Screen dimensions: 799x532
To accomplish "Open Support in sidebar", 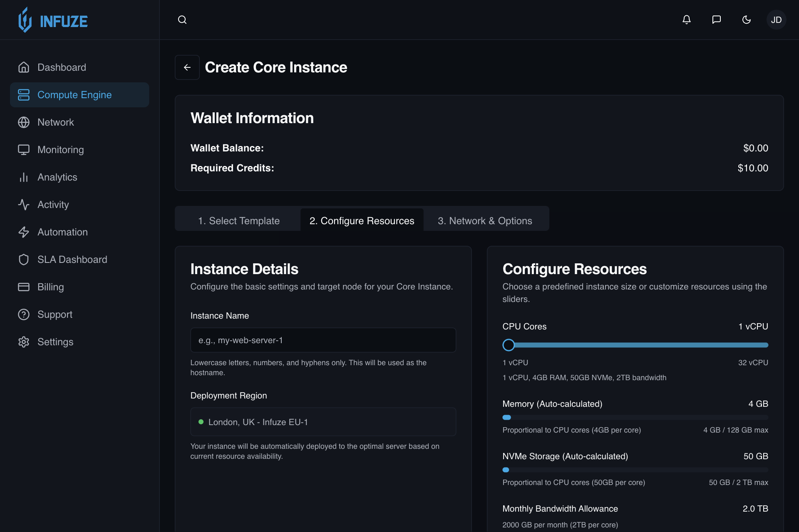I will point(79,314).
